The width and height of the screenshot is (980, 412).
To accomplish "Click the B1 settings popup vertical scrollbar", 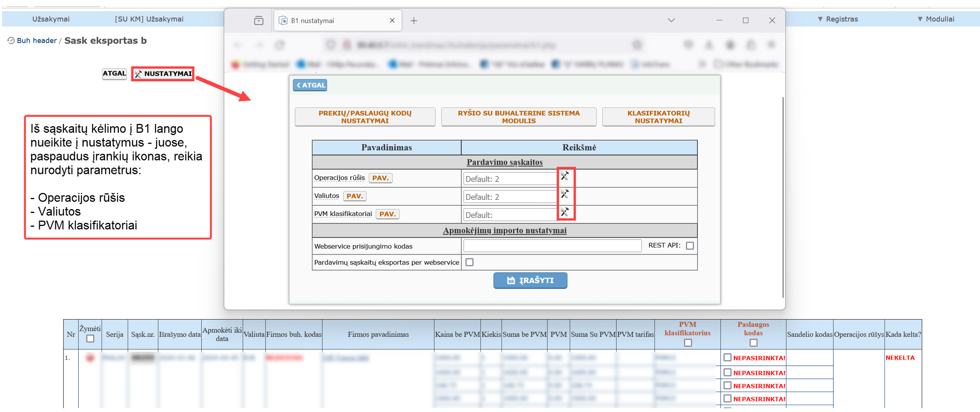I will click(783, 197).
